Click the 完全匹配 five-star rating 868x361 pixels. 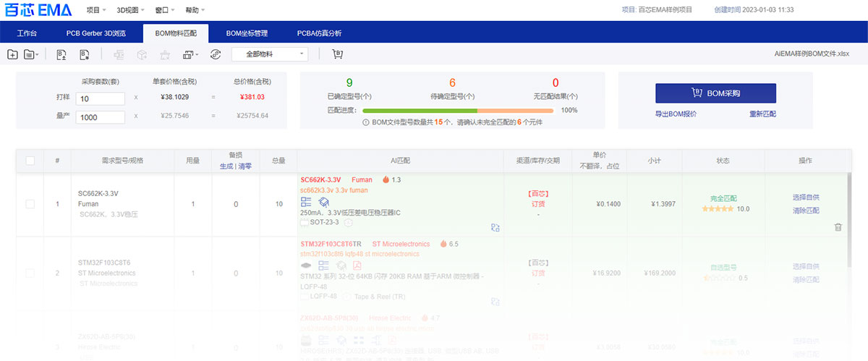[x=717, y=209]
